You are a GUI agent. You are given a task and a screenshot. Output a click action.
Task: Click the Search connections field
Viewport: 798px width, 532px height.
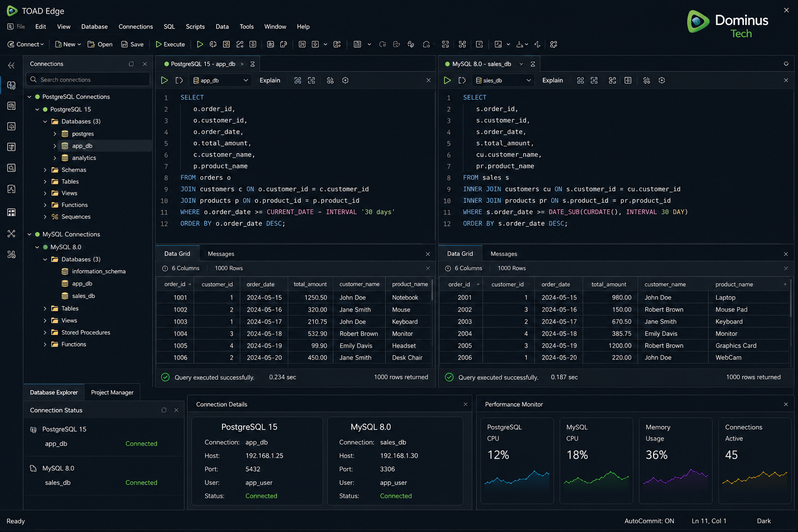(88, 79)
